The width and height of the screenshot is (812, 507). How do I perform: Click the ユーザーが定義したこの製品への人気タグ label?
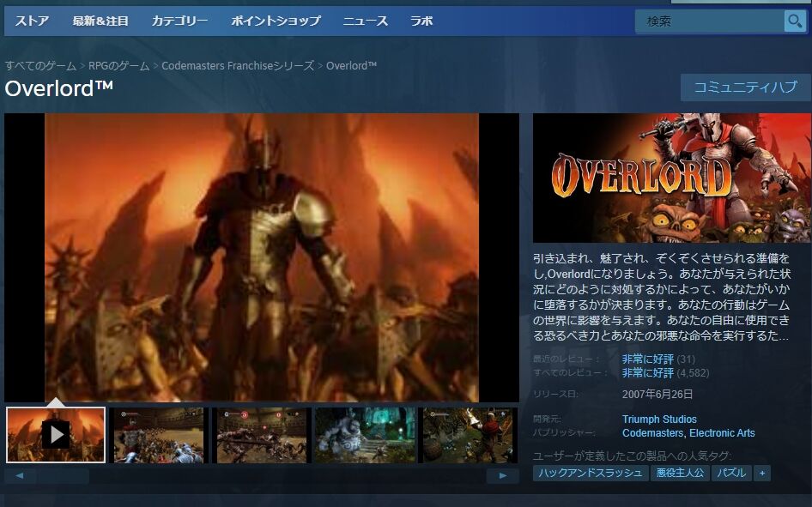(x=632, y=456)
